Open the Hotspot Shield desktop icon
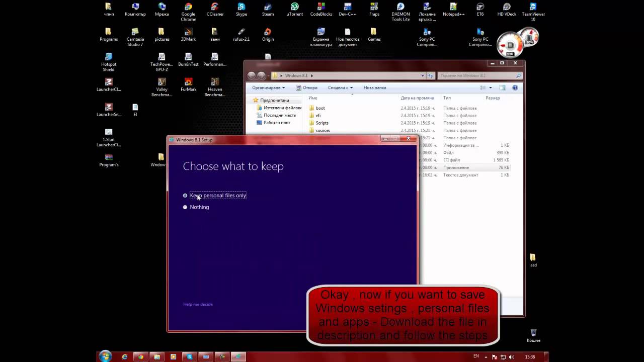Screen dimensions: 644x362 click(109, 62)
